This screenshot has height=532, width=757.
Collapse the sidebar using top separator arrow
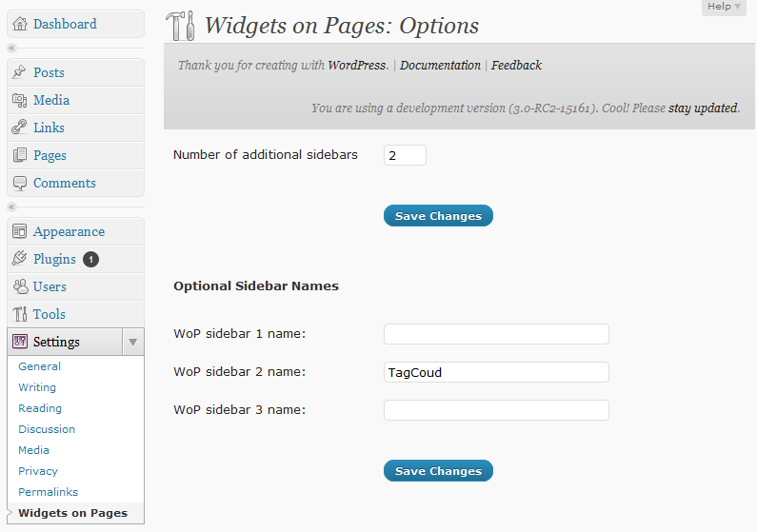12,48
